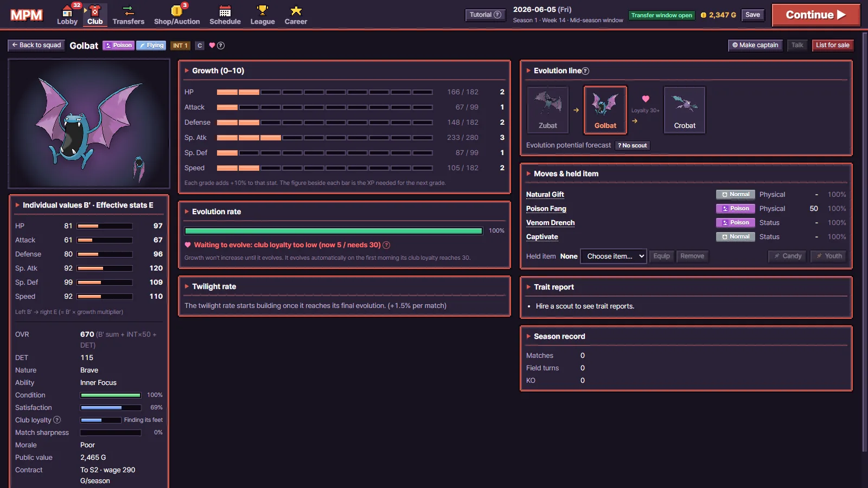This screenshot has width=868, height=488.
Task: Open the Natural Gift move link
Action: (x=545, y=195)
